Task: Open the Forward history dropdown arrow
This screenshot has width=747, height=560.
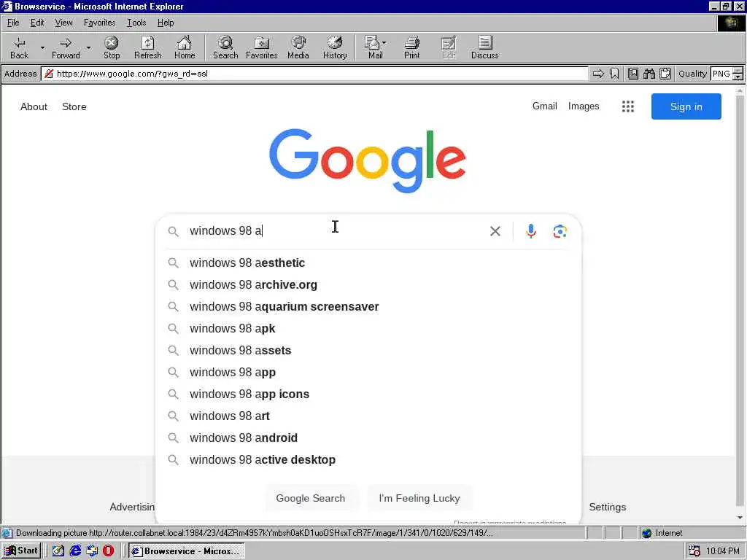Action: (88, 47)
